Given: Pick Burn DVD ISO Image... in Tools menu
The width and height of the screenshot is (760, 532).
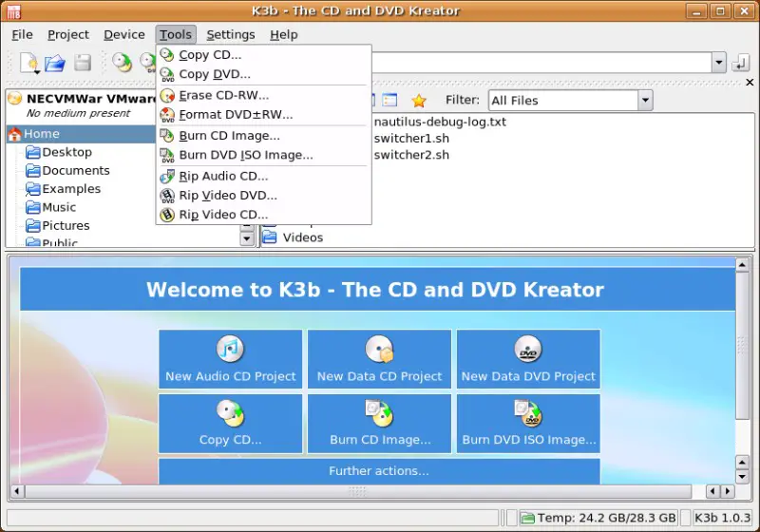Looking at the screenshot, I should (x=263, y=155).
